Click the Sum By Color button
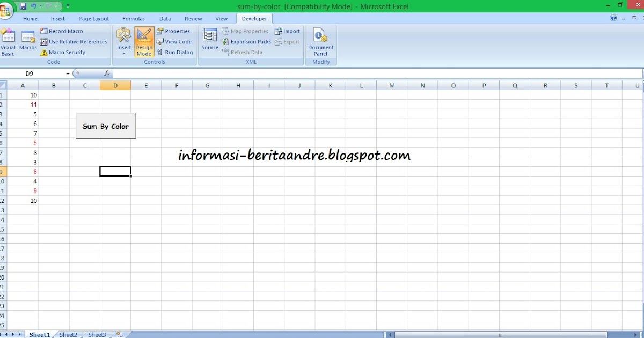Screen dimensions: 644x338 106,126
